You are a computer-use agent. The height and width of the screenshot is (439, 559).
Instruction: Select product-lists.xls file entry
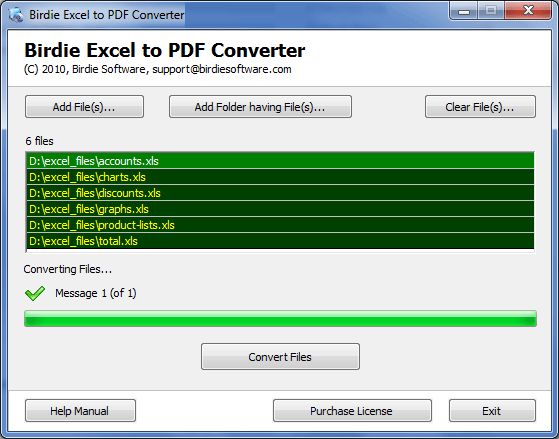coord(280,225)
